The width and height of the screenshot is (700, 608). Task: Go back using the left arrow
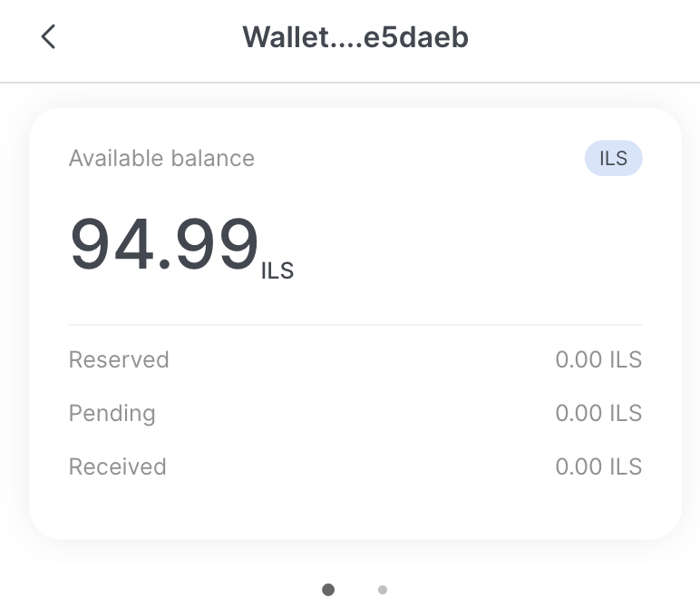click(x=48, y=37)
